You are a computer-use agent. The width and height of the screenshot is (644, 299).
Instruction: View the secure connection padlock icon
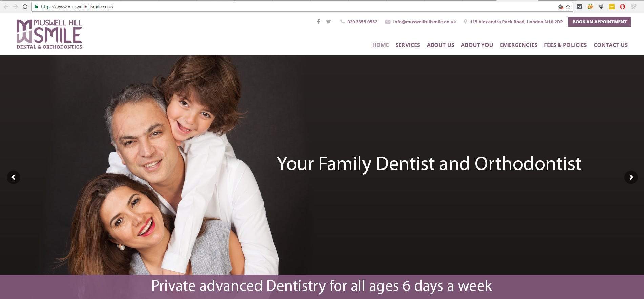coord(36,7)
